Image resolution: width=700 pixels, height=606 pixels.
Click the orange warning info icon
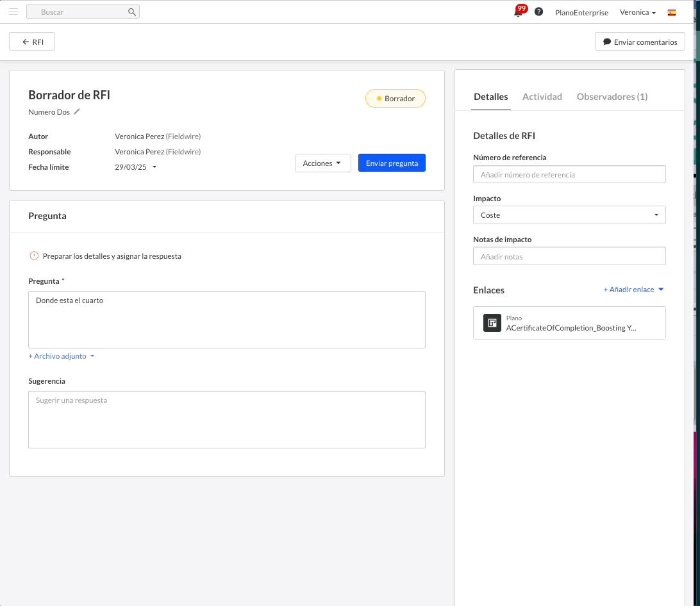34,256
